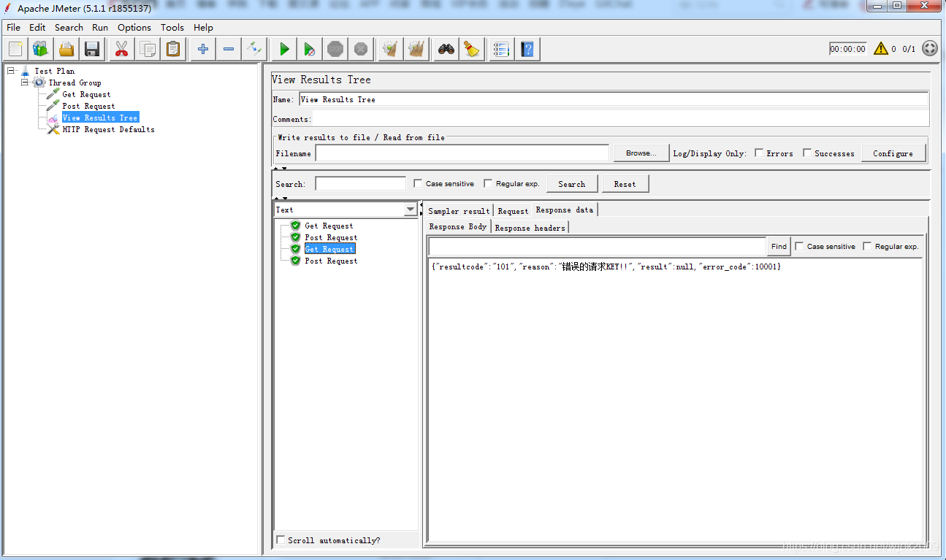Click the Copy toolbar icon
This screenshot has height=560, width=946.
pyautogui.click(x=148, y=49)
